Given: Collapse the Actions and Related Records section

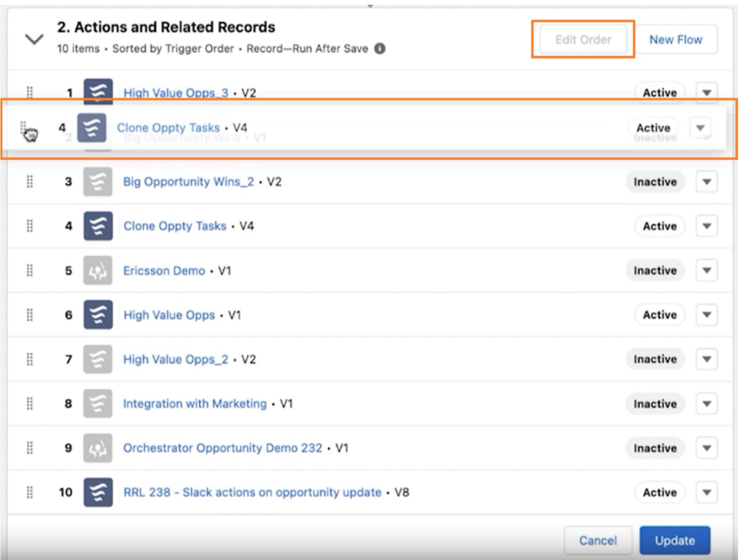Looking at the screenshot, I should (x=33, y=38).
